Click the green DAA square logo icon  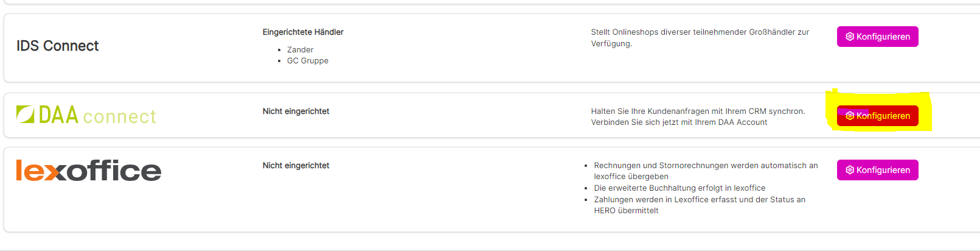point(26,114)
